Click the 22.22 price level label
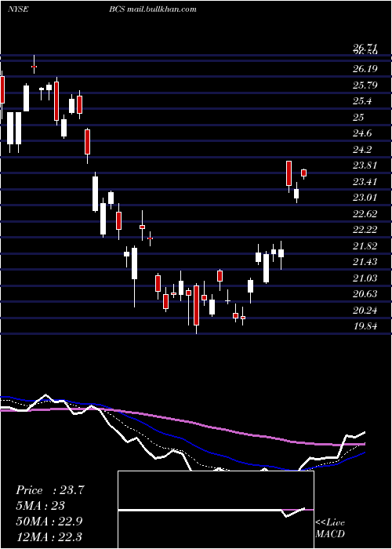Screen dimensions: 392x549 [365, 230]
